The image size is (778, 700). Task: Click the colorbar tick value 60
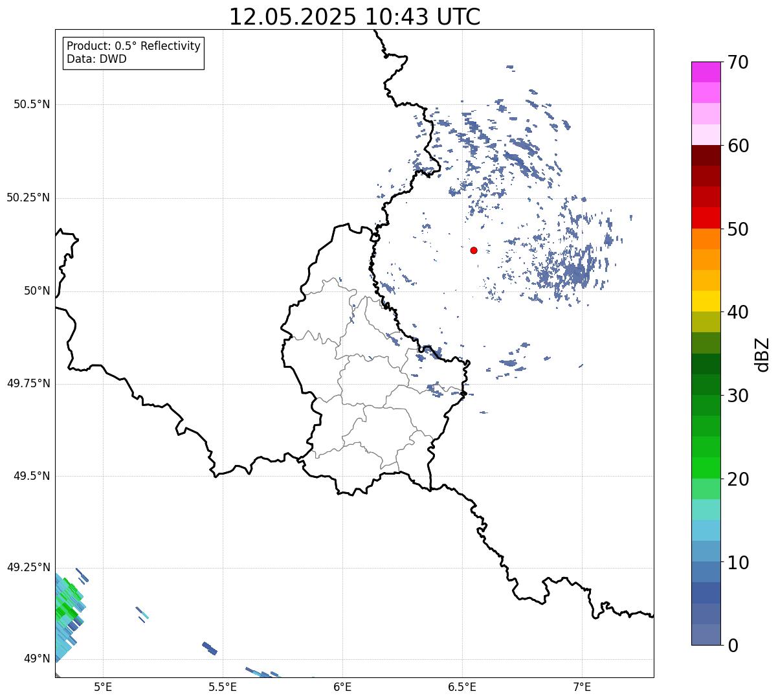(x=738, y=146)
